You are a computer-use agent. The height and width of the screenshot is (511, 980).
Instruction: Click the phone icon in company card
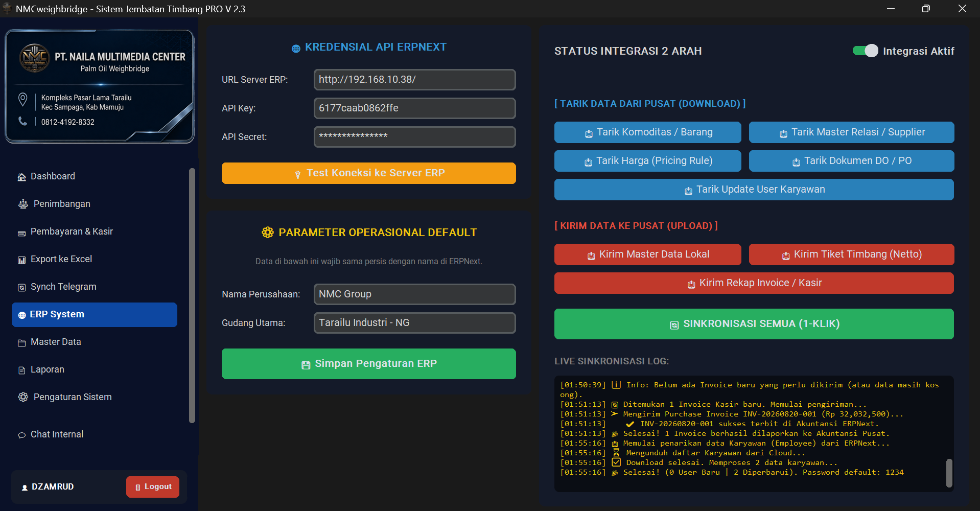pos(22,121)
